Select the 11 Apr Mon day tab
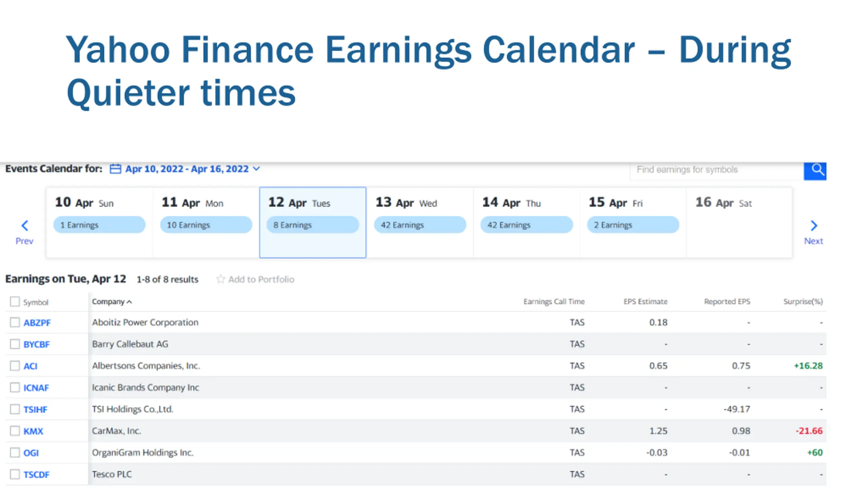Viewport: 868px width, 488px height. point(206,222)
